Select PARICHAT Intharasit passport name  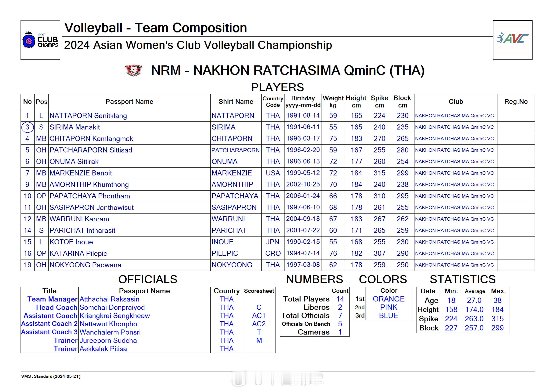82,230
